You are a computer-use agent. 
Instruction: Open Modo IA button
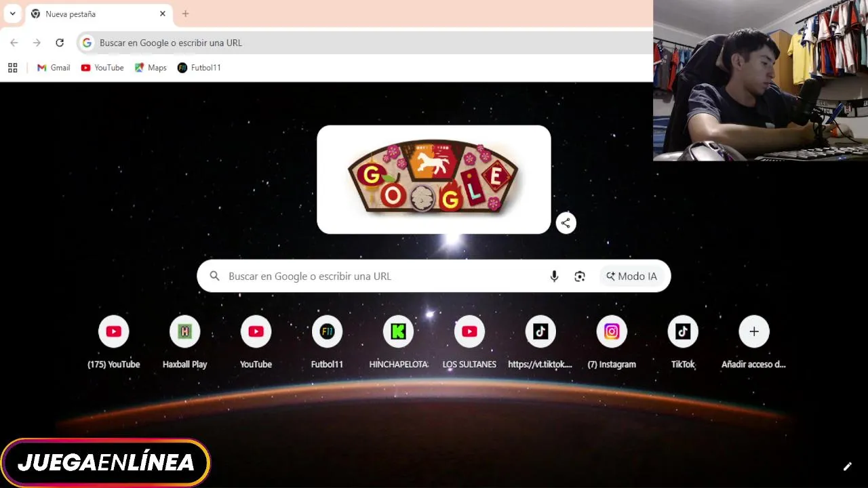(631, 276)
